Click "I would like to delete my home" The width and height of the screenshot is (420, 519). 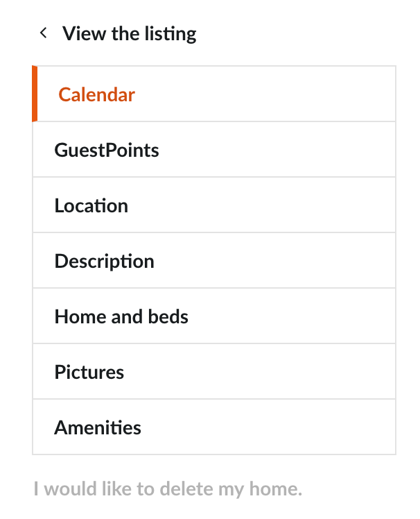click(x=168, y=489)
